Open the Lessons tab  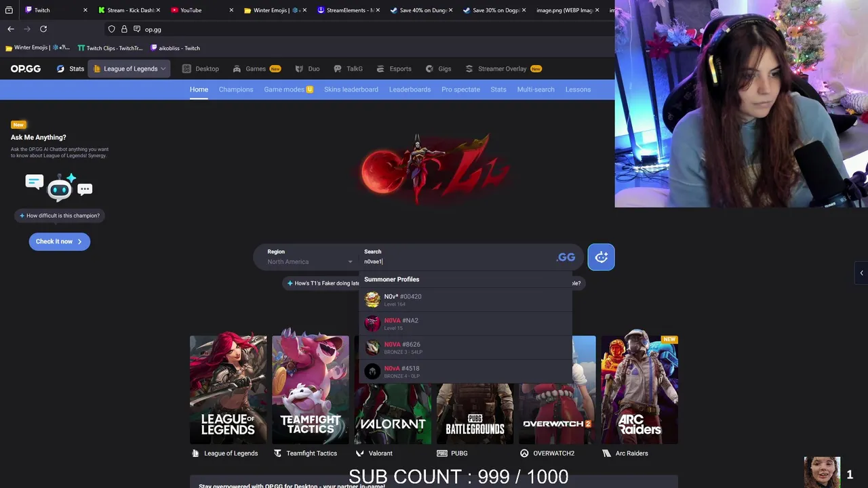578,89
